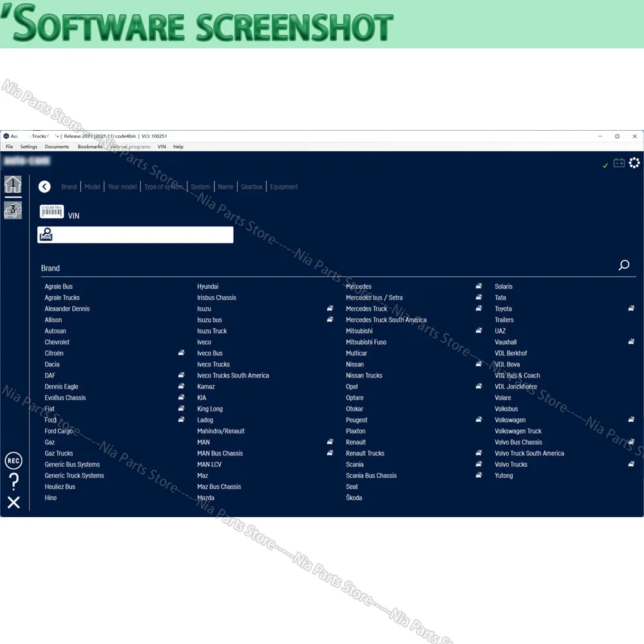
Task: Click the car icon beside DAF
Action: click(181, 375)
